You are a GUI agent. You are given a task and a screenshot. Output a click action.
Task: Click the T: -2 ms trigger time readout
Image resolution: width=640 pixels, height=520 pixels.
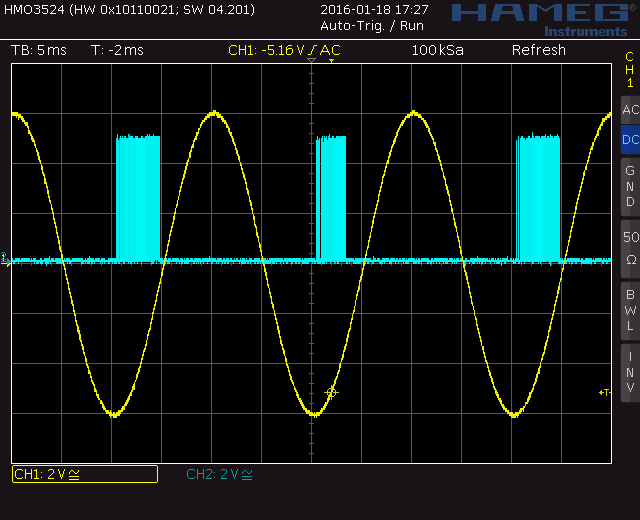point(117,50)
